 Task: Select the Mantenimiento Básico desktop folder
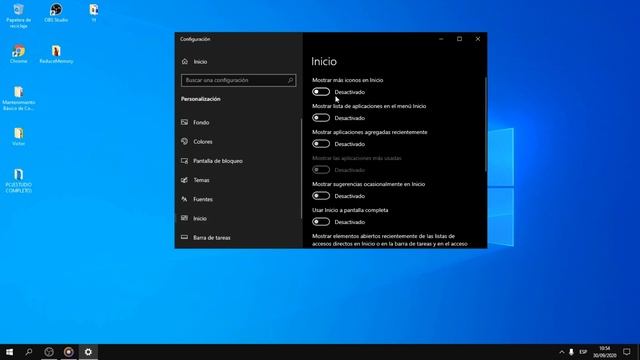pyautogui.click(x=18, y=98)
